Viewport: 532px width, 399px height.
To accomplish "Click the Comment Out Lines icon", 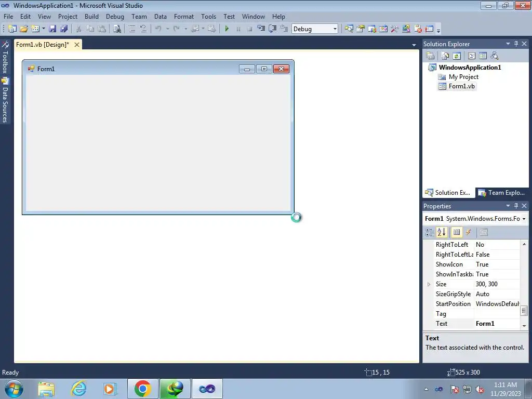I will click(132, 29).
